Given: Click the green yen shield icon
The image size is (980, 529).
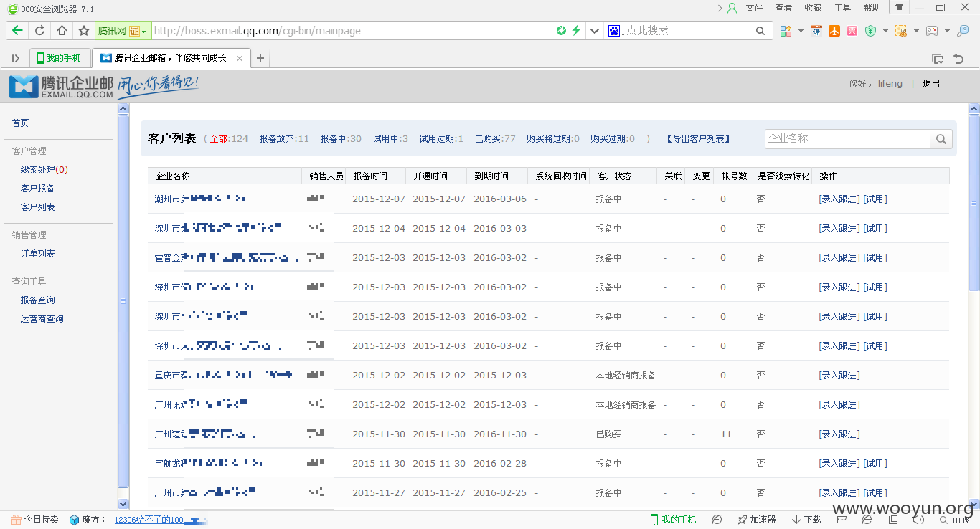Looking at the screenshot, I should pyautogui.click(x=870, y=31).
